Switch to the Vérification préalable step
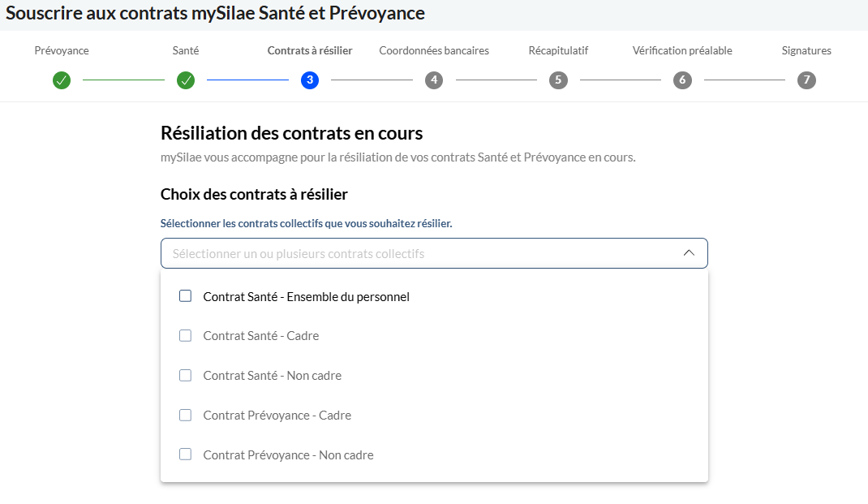Image resolution: width=868 pixels, height=504 pixels. click(x=682, y=51)
